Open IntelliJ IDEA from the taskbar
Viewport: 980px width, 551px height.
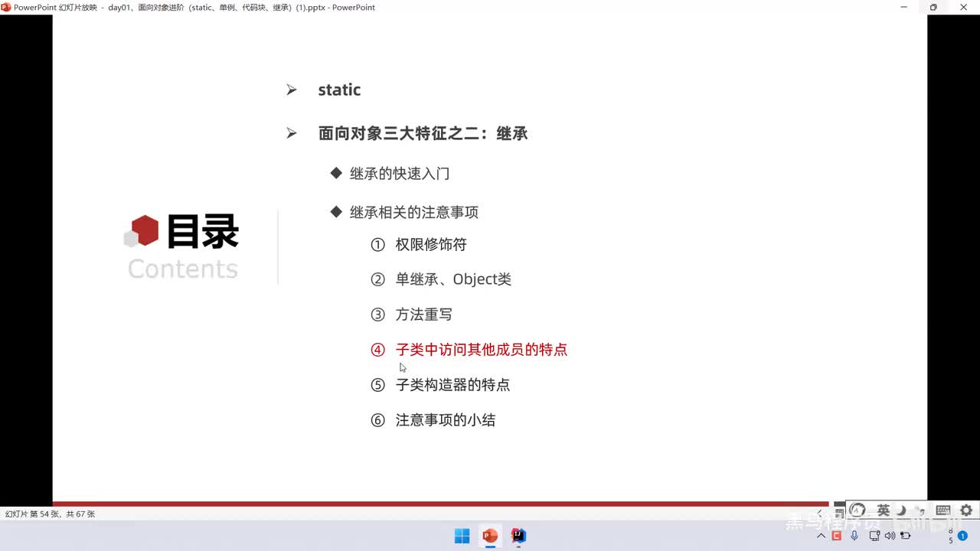coord(519,536)
